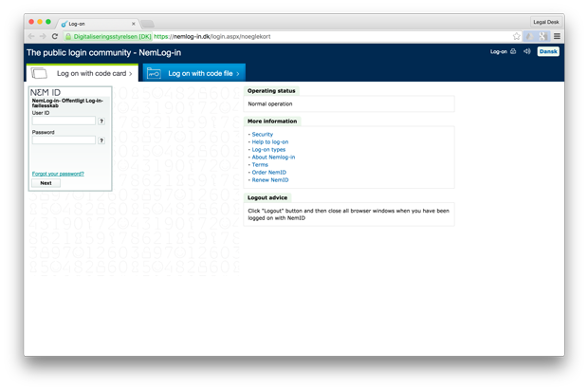This screenshot has height=390, width=588.
Task: Focus the Password input field
Action: tap(64, 140)
